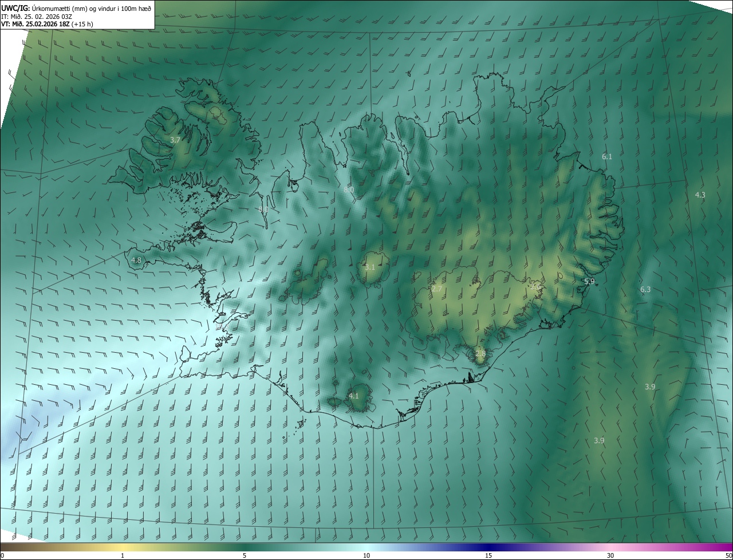Select the 8.0 value overlapping the narrow fjord outline
This screenshot has width=733, height=560.
(x=263, y=210)
